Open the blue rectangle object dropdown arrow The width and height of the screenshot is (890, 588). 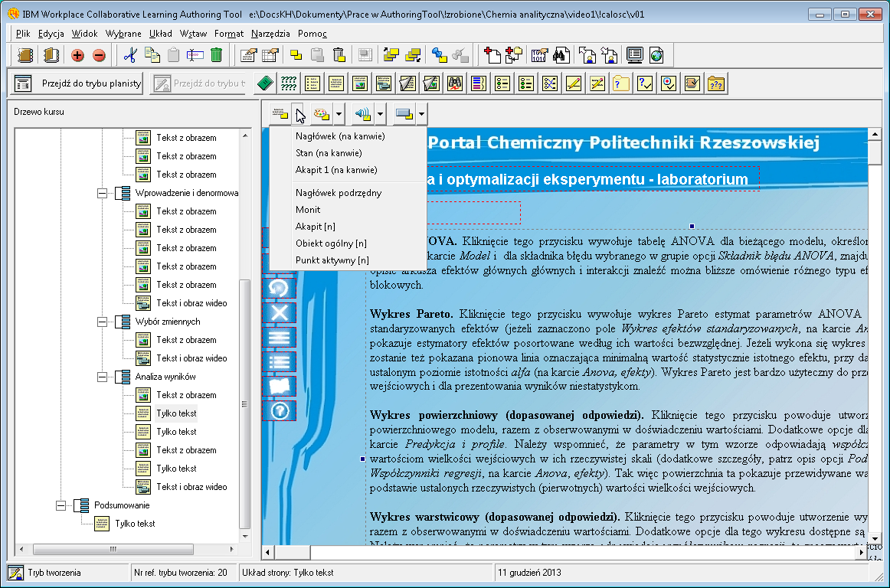(422, 114)
